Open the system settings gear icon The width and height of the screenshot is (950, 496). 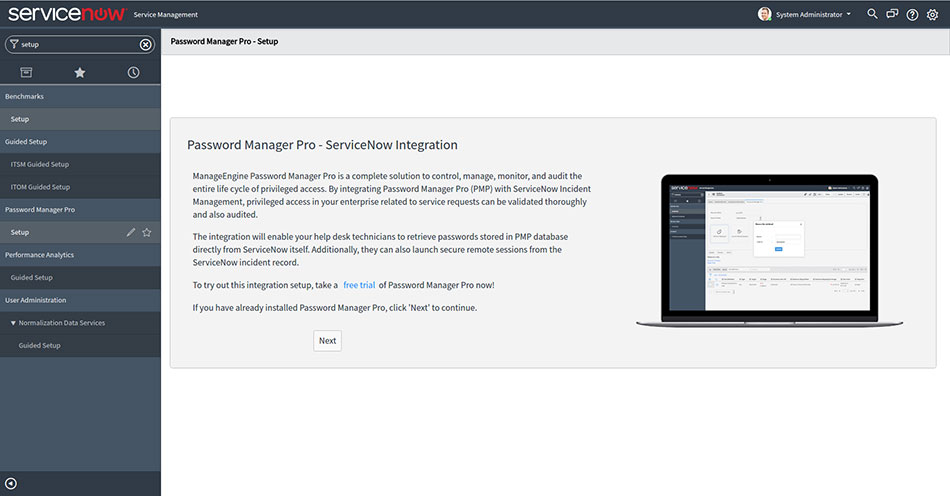click(x=932, y=15)
